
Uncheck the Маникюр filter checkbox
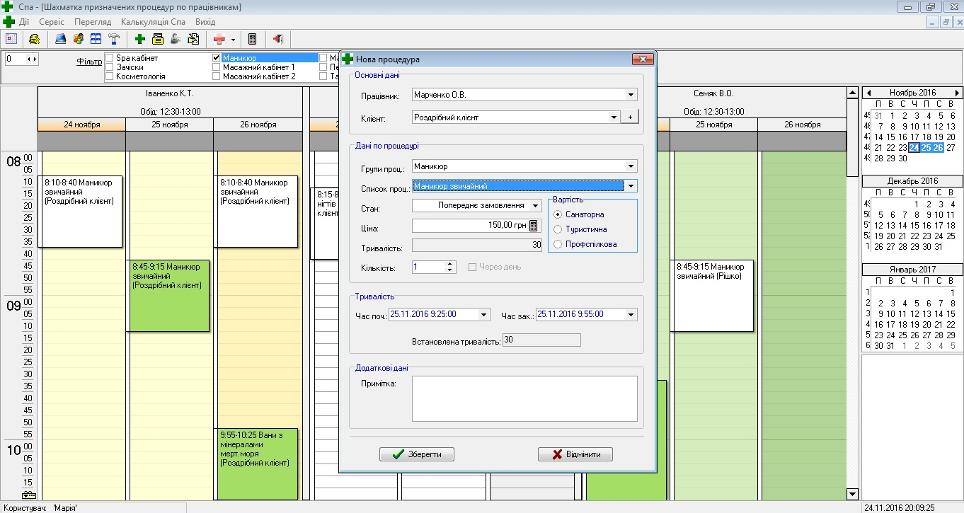click(216, 58)
